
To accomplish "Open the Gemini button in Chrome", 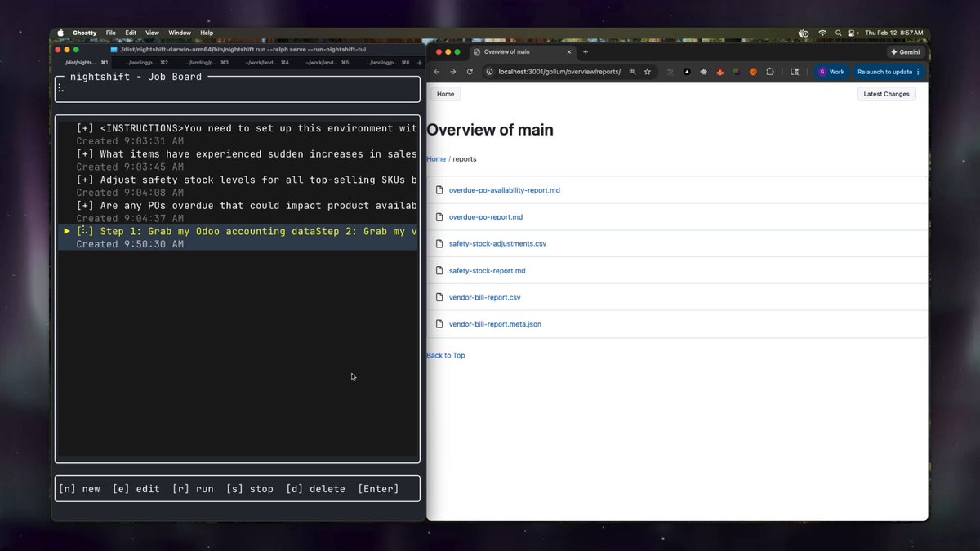I will [x=905, y=51].
